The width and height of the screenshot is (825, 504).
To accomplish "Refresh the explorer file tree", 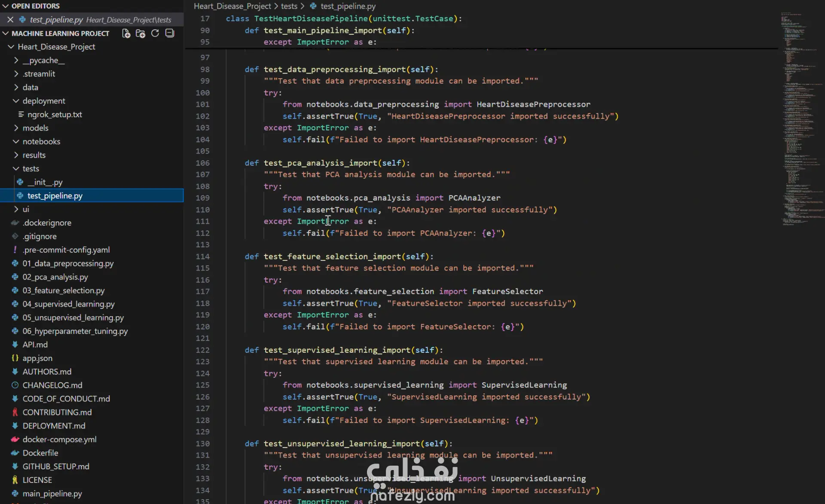I will click(155, 34).
